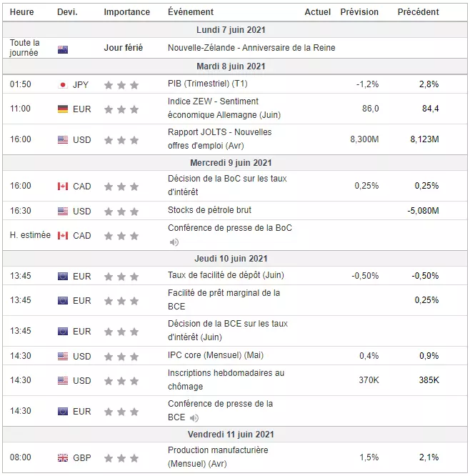Click the Japan flag beside JPY
This screenshot has width=470, height=476.
pyautogui.click(x=63, y=85)
